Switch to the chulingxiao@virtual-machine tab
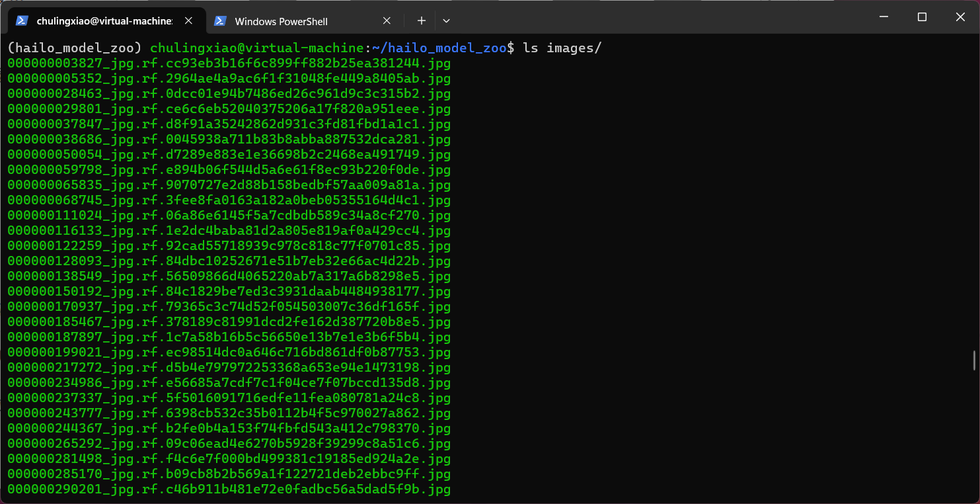 [x=106, y=21]
